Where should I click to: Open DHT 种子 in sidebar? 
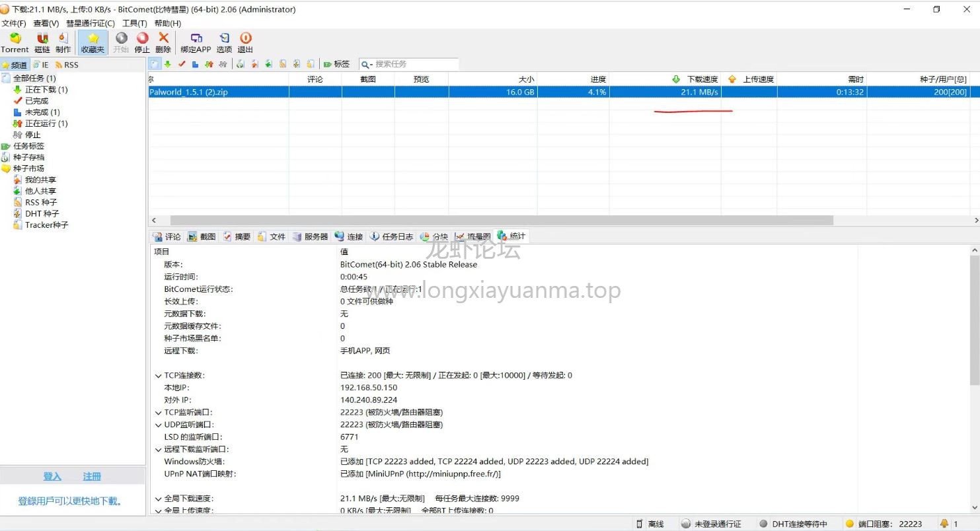click(x=42, y=213)
